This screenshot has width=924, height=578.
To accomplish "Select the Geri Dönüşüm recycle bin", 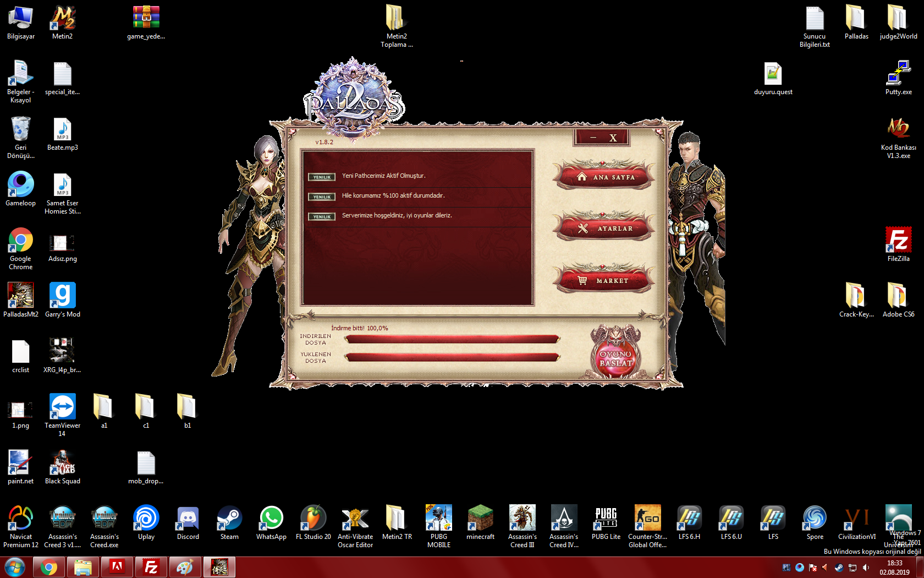I will click(x=21, y=138).
